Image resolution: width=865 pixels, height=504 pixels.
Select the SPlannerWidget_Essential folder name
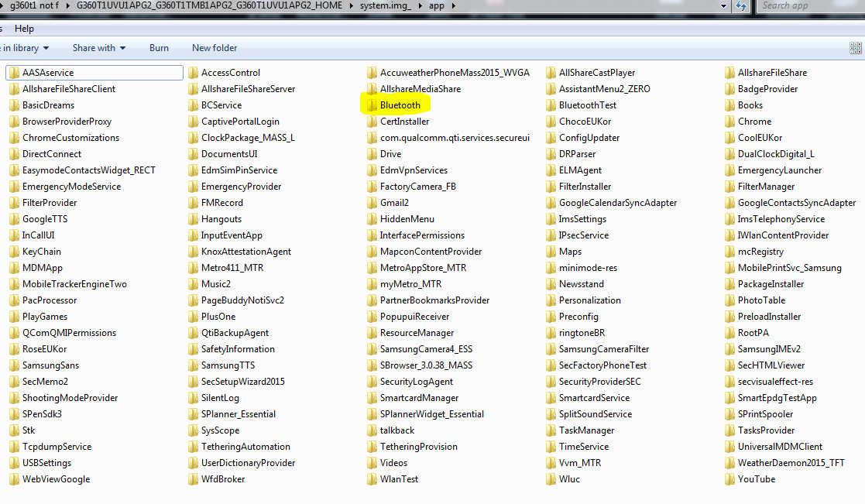pos(432,414)
